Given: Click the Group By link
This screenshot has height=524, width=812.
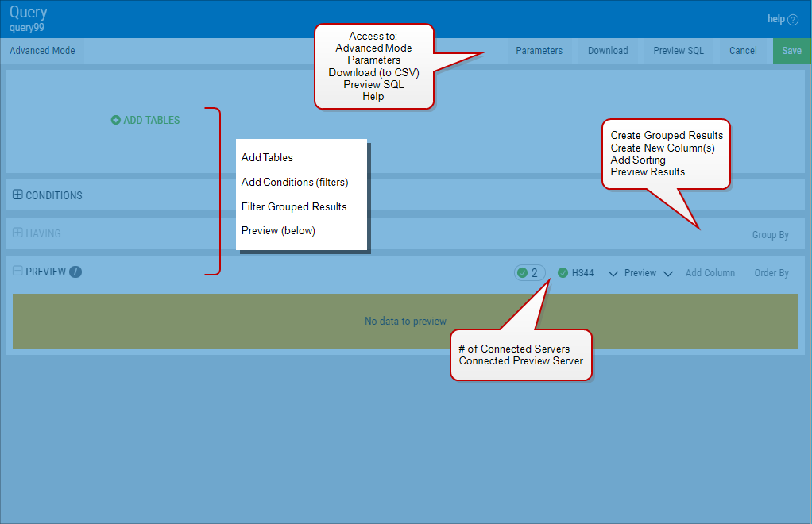Looking at the screenshot, I should pos(770,235).
